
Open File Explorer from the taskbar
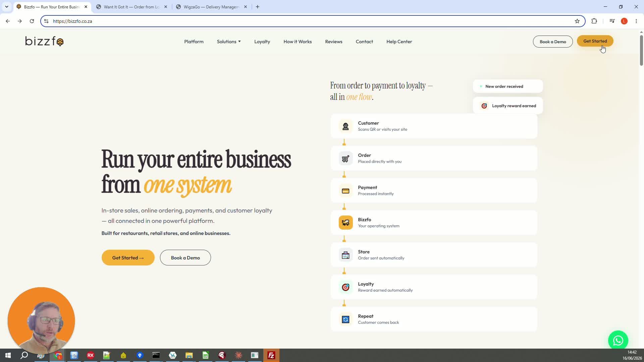(x=189, y=355)
